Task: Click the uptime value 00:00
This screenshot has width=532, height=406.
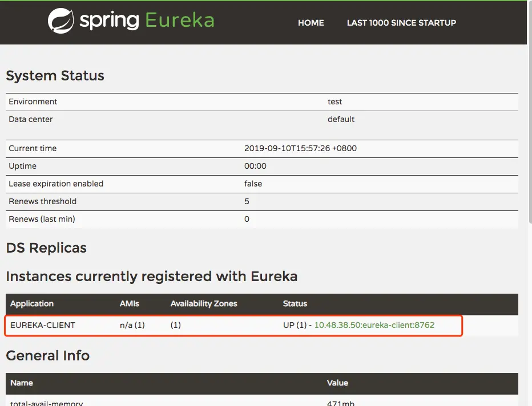Action: click(255, 166)
